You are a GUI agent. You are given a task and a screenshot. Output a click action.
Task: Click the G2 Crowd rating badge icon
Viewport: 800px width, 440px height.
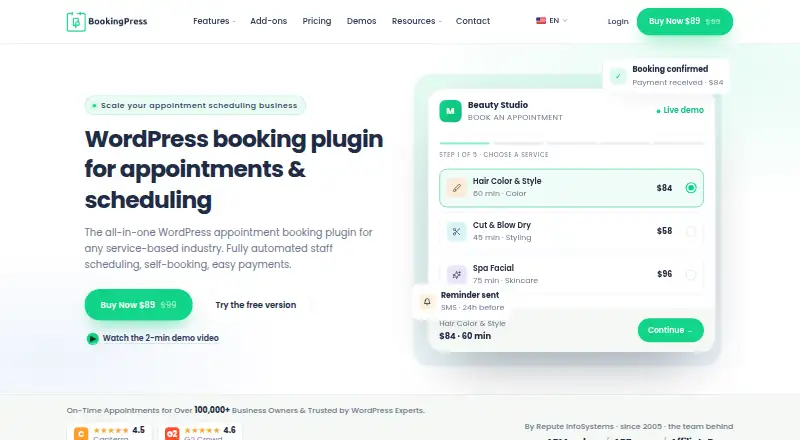172,433
